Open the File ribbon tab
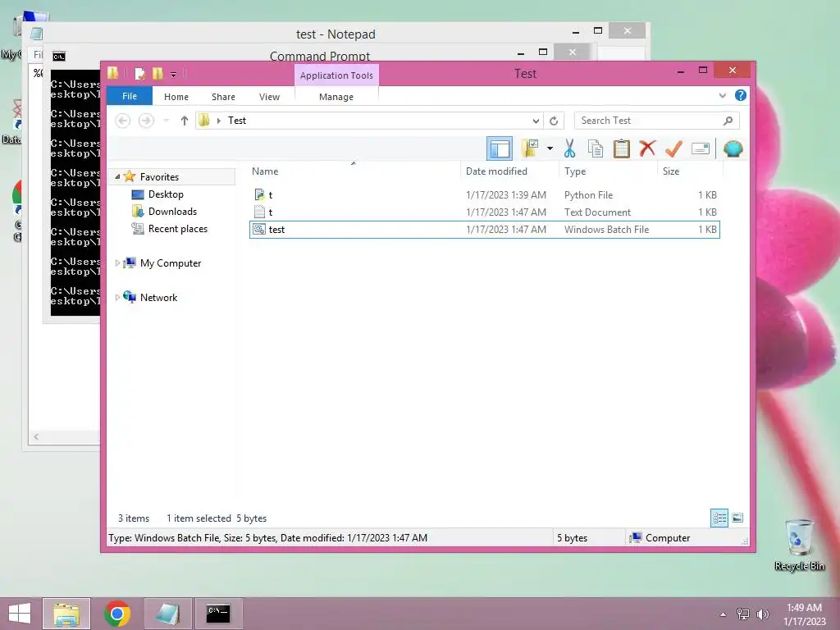840x630 pixels. [x=130, y=97]
